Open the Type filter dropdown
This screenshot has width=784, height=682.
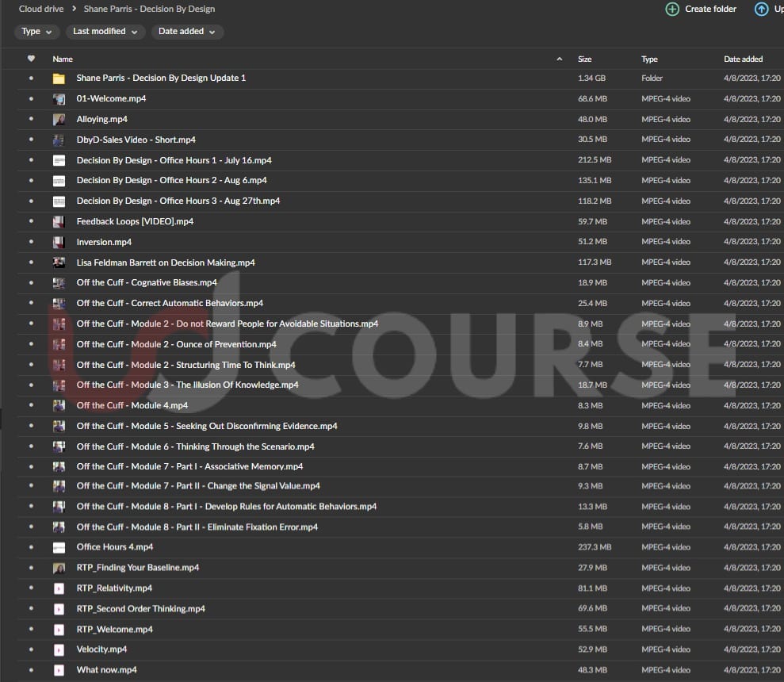click(36, 32)
